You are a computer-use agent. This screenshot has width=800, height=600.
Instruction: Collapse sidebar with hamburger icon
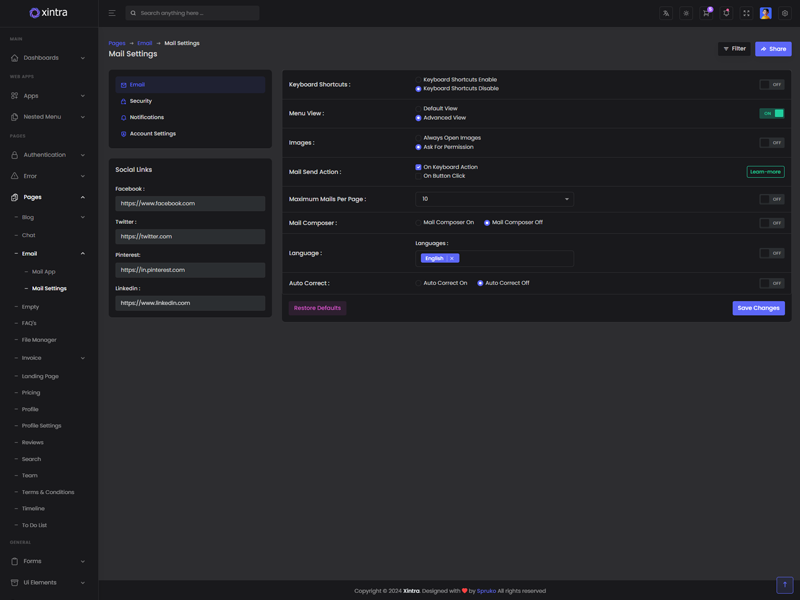[112, 13]
